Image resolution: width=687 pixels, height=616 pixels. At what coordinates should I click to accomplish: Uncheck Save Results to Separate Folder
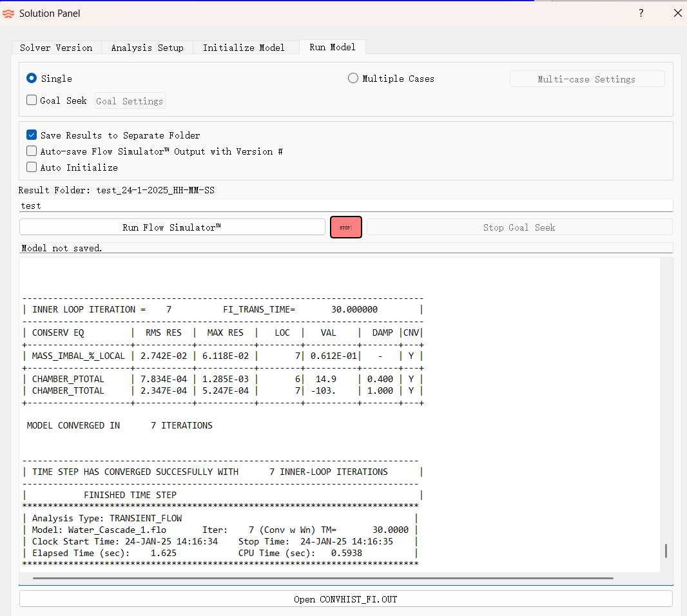[x=31, y=135]
